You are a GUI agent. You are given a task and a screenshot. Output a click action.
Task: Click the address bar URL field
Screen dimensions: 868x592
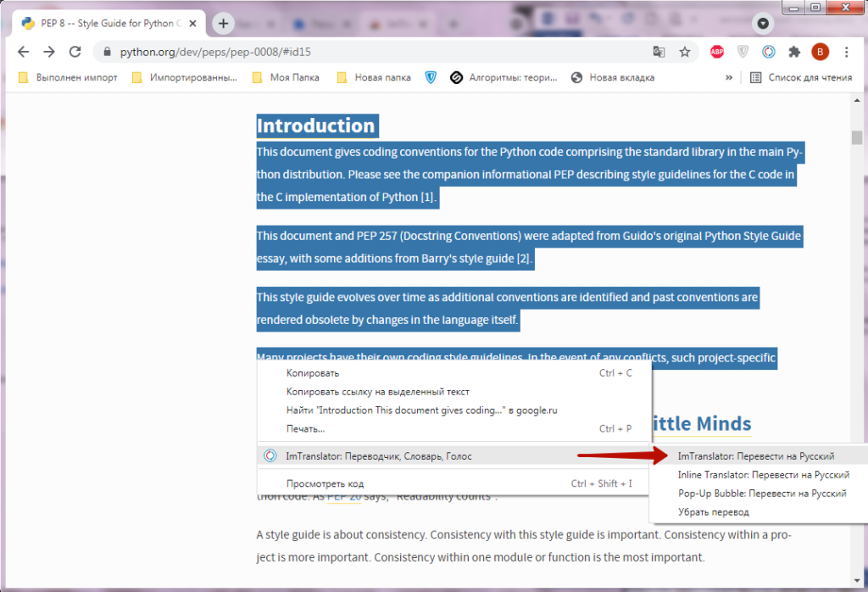(373, 52)
